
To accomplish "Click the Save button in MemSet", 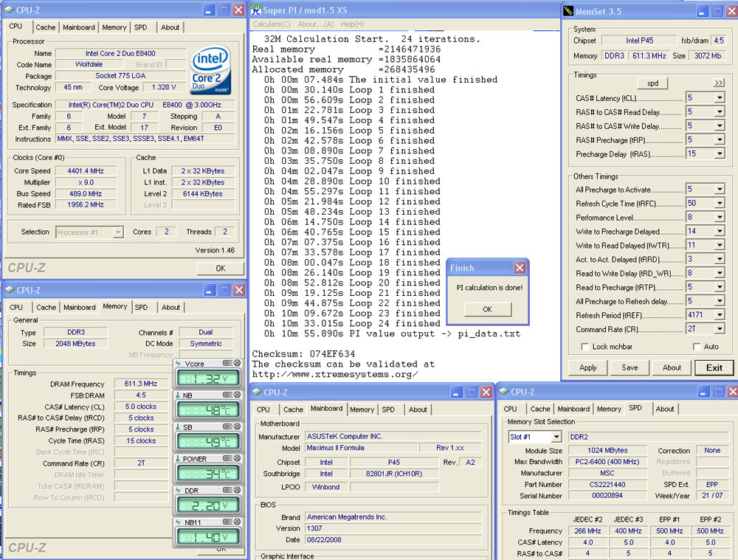I will coord(630,367).
